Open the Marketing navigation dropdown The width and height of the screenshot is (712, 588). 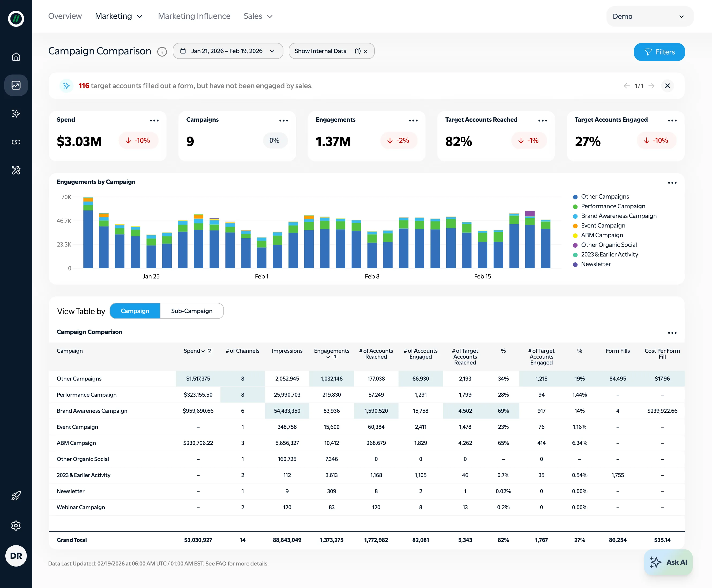tap(118, 16)
